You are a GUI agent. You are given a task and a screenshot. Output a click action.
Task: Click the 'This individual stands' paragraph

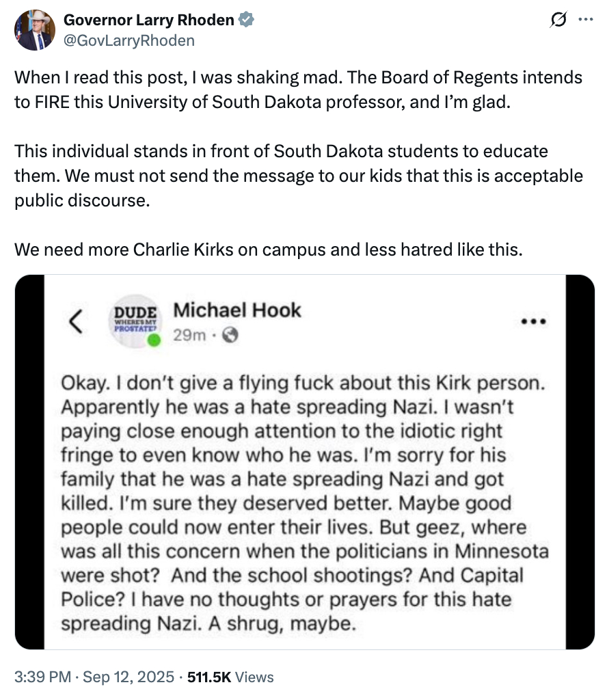click(298, 176)
